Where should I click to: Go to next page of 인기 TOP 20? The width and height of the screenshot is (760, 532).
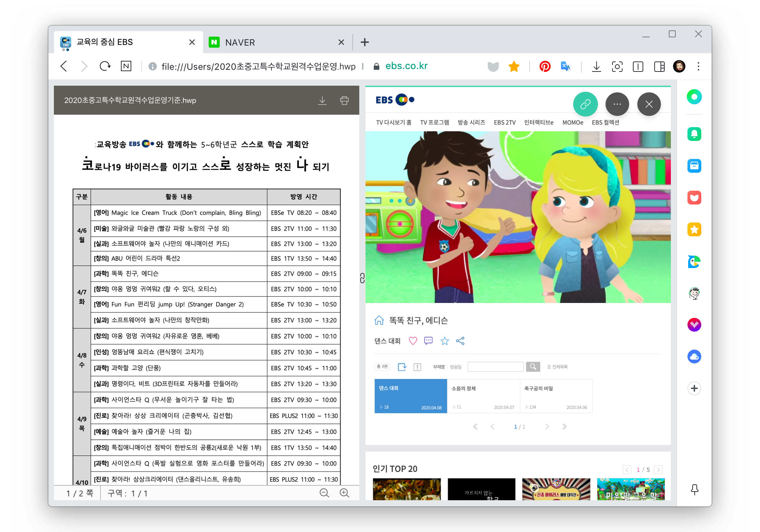(x=658, y=469)
